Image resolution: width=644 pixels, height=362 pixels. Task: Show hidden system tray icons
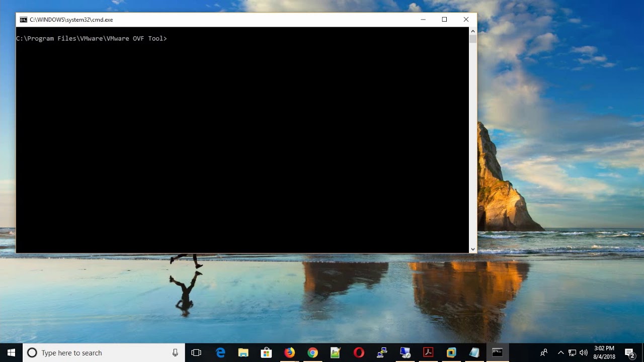pos(561,352)
